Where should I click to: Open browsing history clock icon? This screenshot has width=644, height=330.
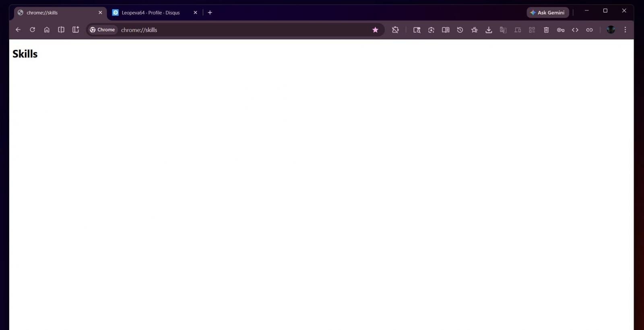point(460,30)
